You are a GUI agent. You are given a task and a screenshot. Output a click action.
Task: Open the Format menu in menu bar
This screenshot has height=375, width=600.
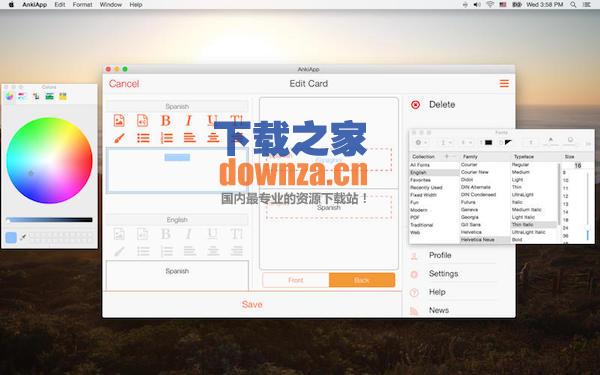(x=82, y=5)
